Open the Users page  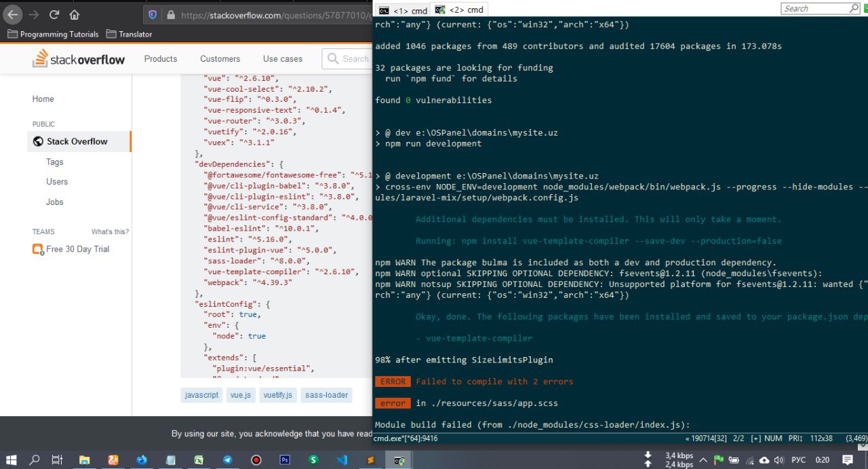coord(57,181)
